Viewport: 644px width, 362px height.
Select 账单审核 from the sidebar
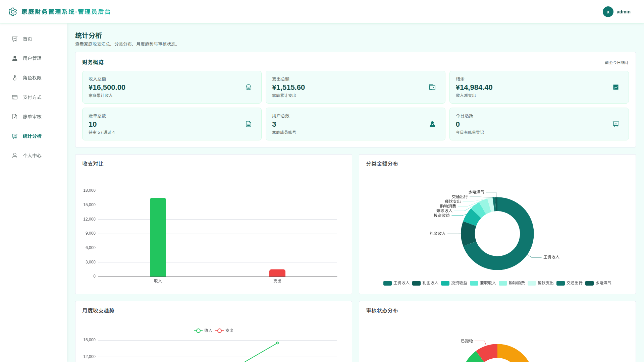pos(33,117)
